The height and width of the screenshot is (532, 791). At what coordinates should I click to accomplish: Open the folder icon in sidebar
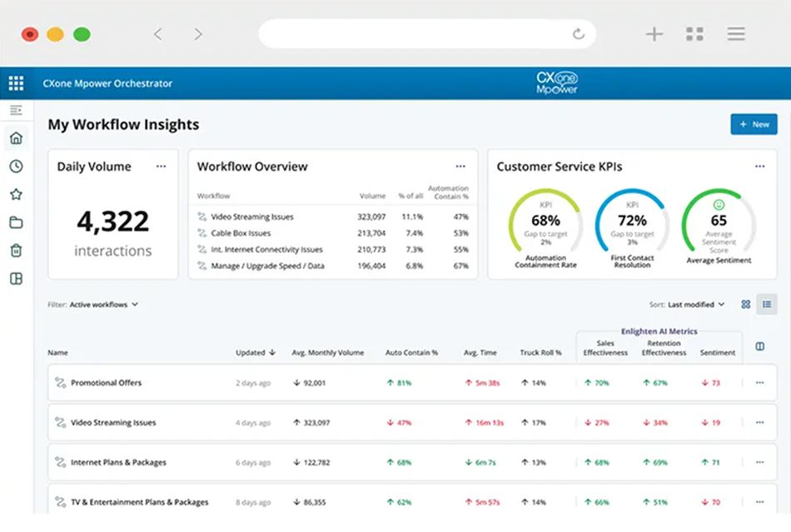click(16, 222)
